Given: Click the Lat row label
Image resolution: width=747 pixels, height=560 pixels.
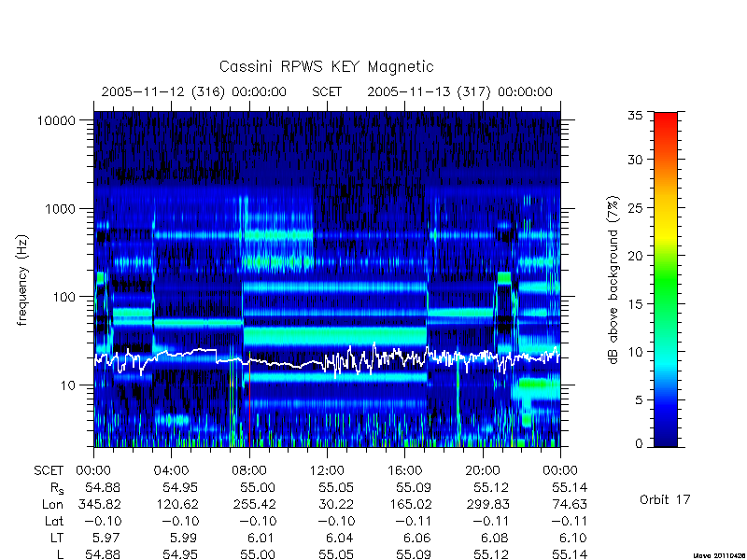Looking at the screenshot, I should click(54, 521).
